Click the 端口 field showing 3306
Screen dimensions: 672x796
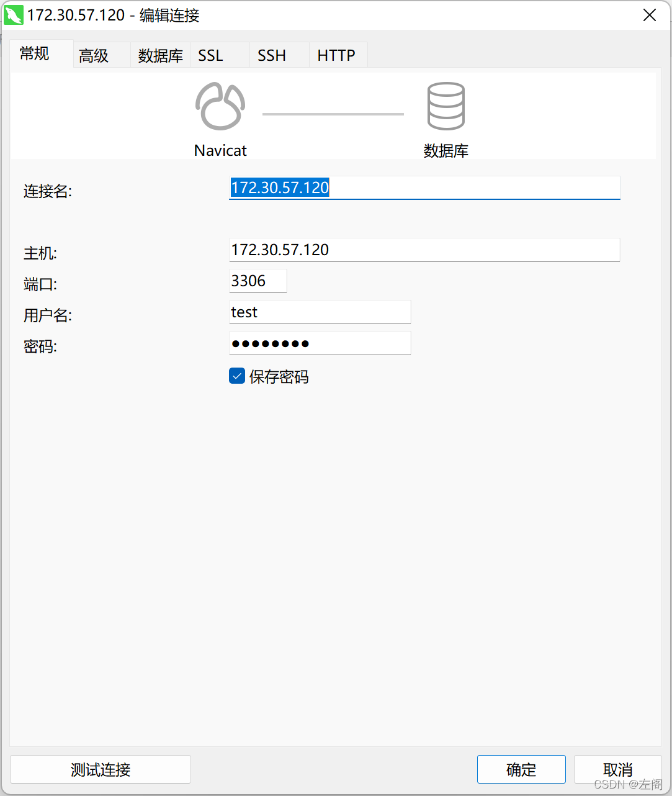pyautogui.click(x=258, y=281)
